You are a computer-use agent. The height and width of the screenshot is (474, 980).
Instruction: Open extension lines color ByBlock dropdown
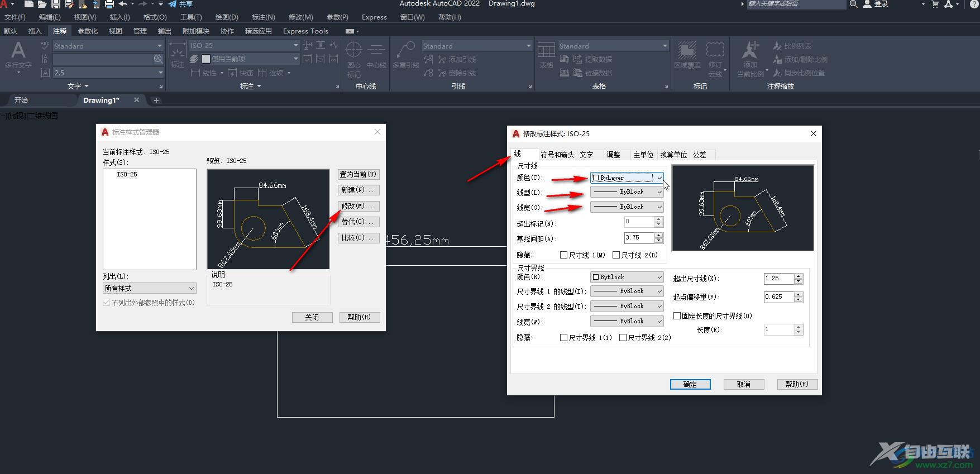point(627,277)
